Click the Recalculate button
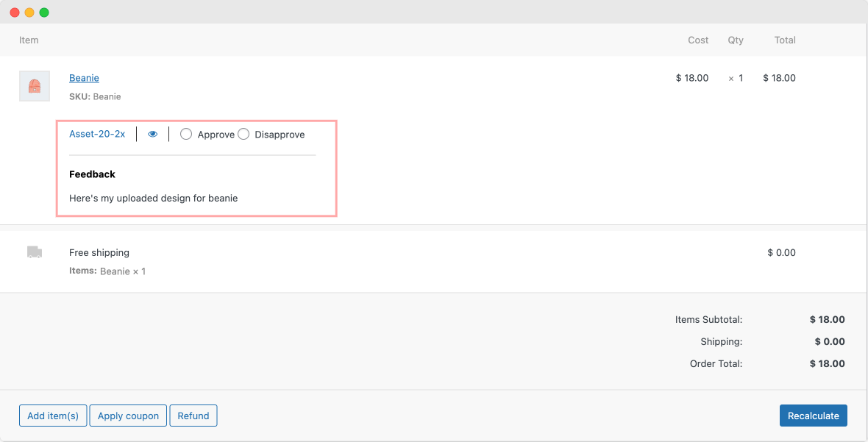This screenshot has height=442, width=868. [813, 416]
